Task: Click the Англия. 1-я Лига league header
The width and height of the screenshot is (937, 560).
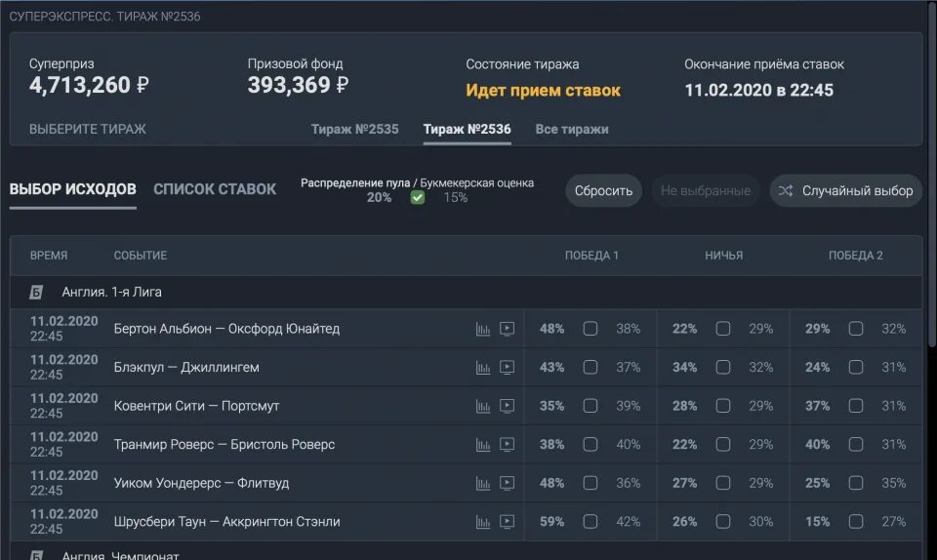Action: [x=467, y=292]
